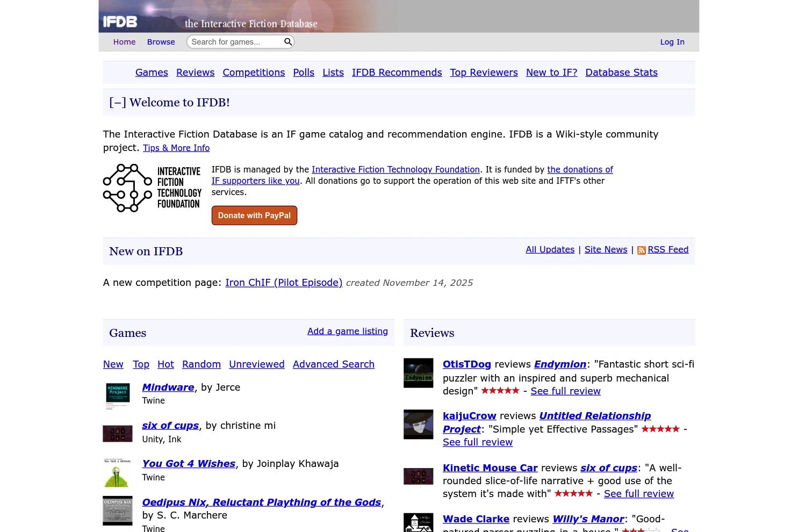Open the Mindware game cover thumbnail
This screenshot has height=532, width=798.
tap(118, 396)
